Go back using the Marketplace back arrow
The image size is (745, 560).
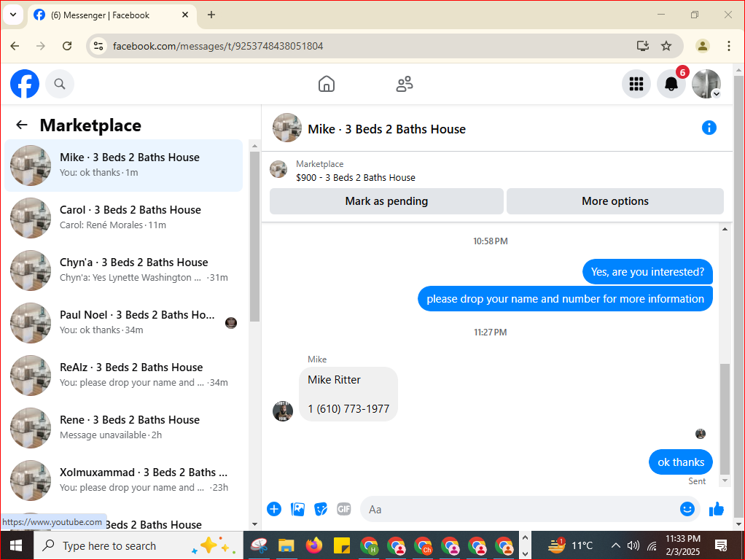[22, 125]
